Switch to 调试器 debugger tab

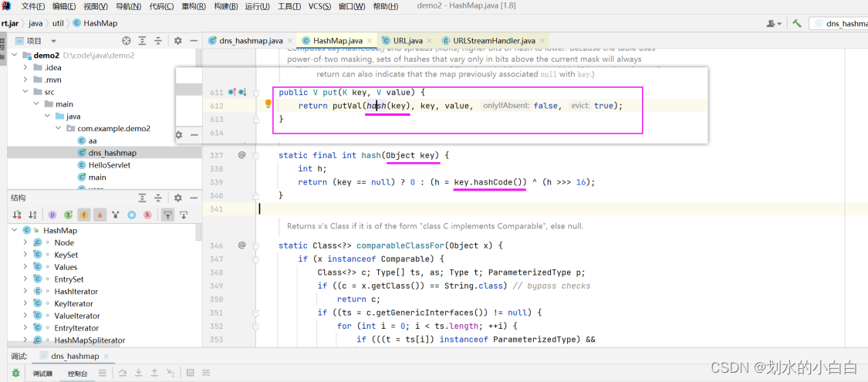[x=42, y=374]
